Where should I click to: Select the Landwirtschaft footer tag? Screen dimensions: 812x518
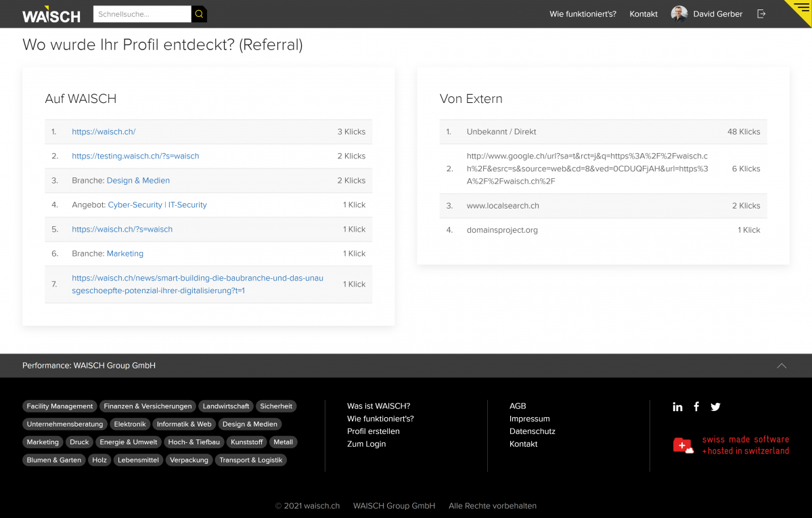[x=226, y=406]
